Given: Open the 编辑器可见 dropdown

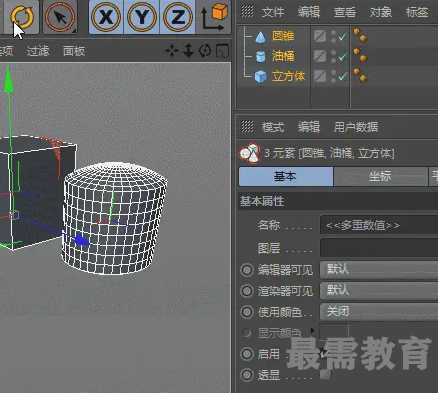Looking at the screenshot, I should tap(379, 269).
